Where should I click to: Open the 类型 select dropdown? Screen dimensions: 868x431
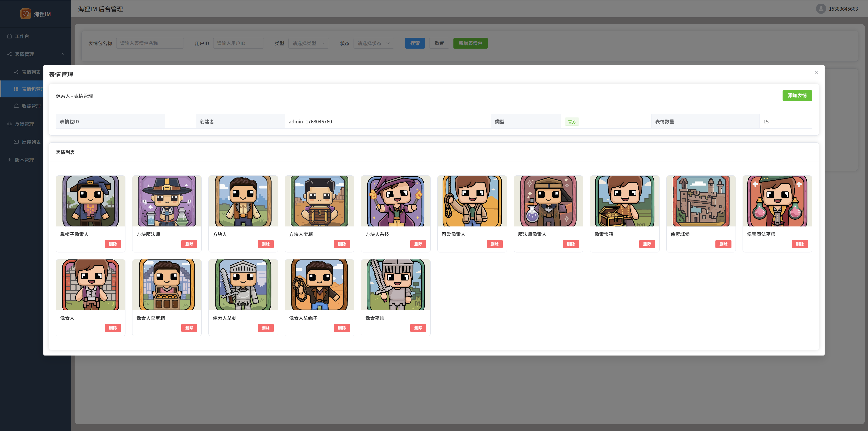[x=308, y=43]
